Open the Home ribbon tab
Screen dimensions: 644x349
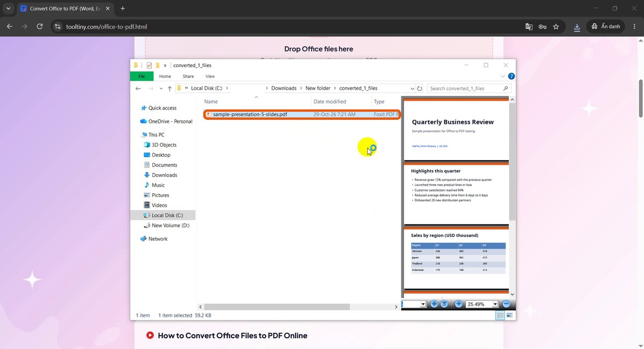click(165, 76)
